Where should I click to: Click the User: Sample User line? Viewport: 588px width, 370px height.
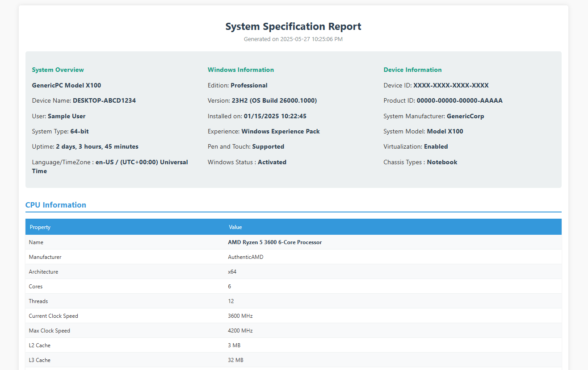tap(59, 116)
